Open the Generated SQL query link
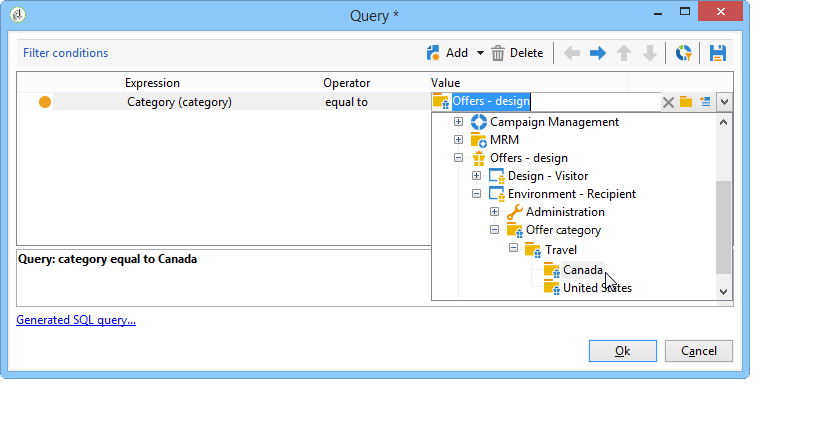The height and width of the screenshot is (436, 832). point(76,320)
